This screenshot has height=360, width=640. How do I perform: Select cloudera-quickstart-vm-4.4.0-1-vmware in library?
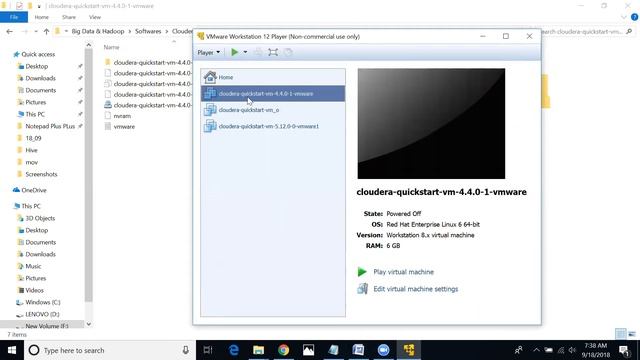point(273,93)
